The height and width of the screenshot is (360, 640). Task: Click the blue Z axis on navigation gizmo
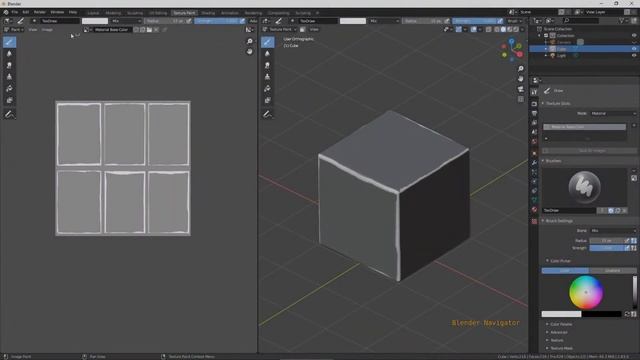point(511,41)
